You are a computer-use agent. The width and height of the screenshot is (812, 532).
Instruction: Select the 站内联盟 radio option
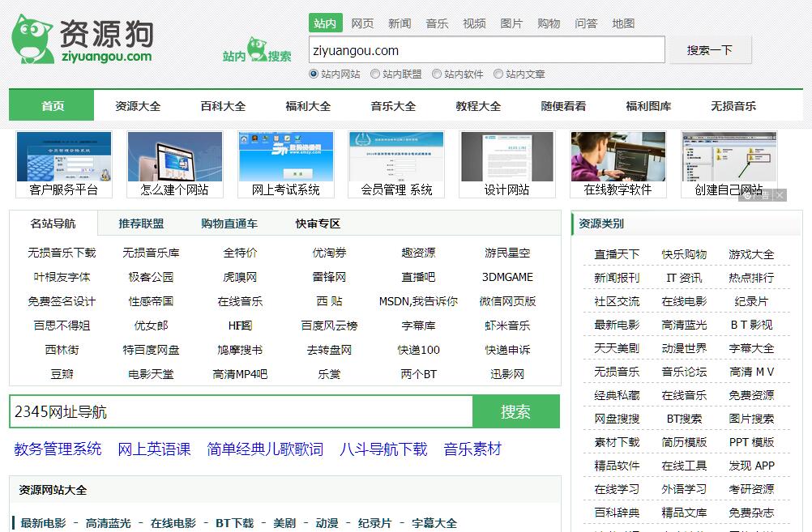pos(375,74)
